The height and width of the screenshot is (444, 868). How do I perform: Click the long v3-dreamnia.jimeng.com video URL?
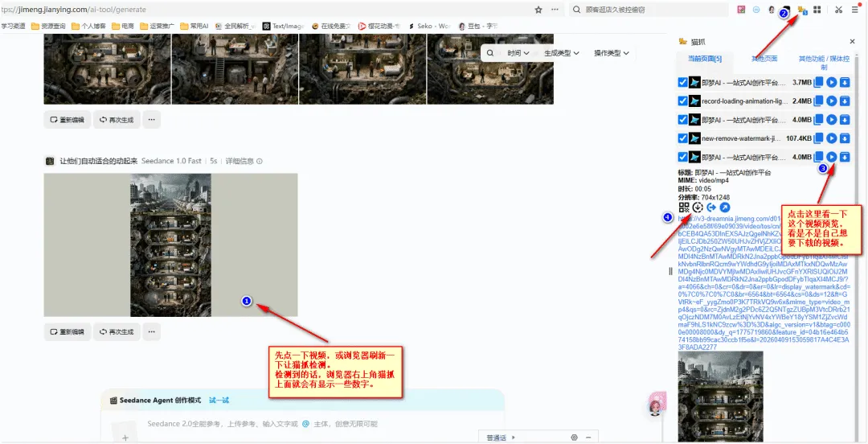tap(764, 282)
